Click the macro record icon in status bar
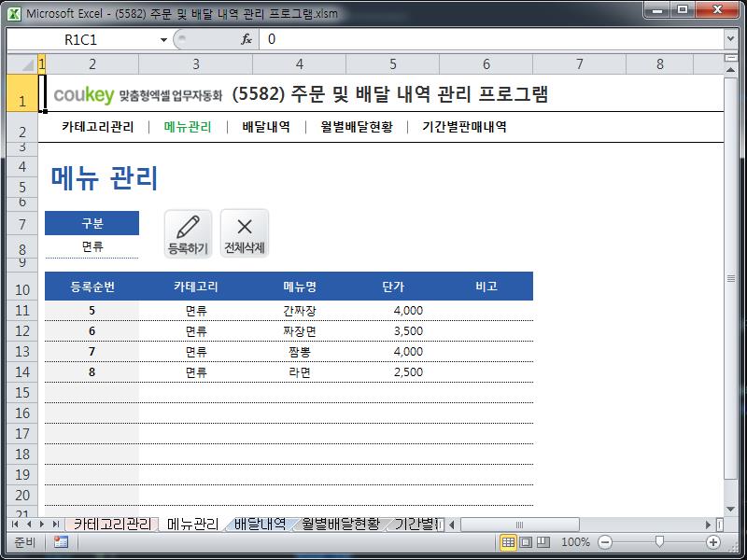The image size is (747, 560). [61, 542]
